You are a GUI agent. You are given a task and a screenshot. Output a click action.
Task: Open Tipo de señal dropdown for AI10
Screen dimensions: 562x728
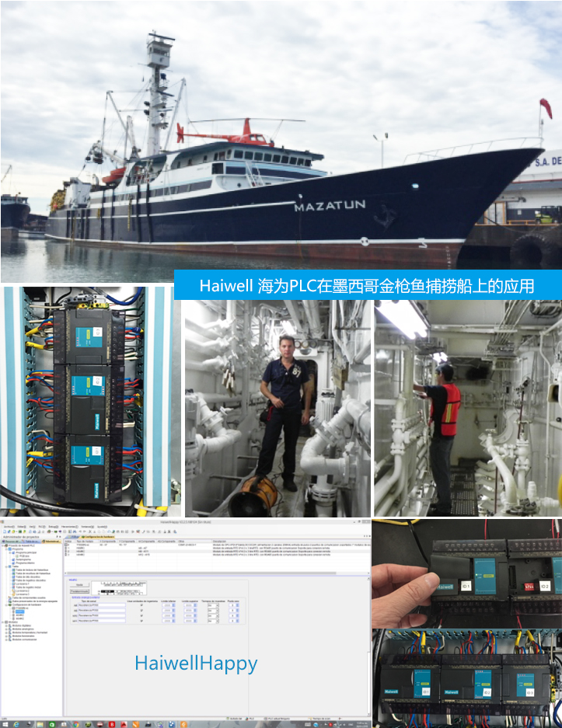coord(102,615)
